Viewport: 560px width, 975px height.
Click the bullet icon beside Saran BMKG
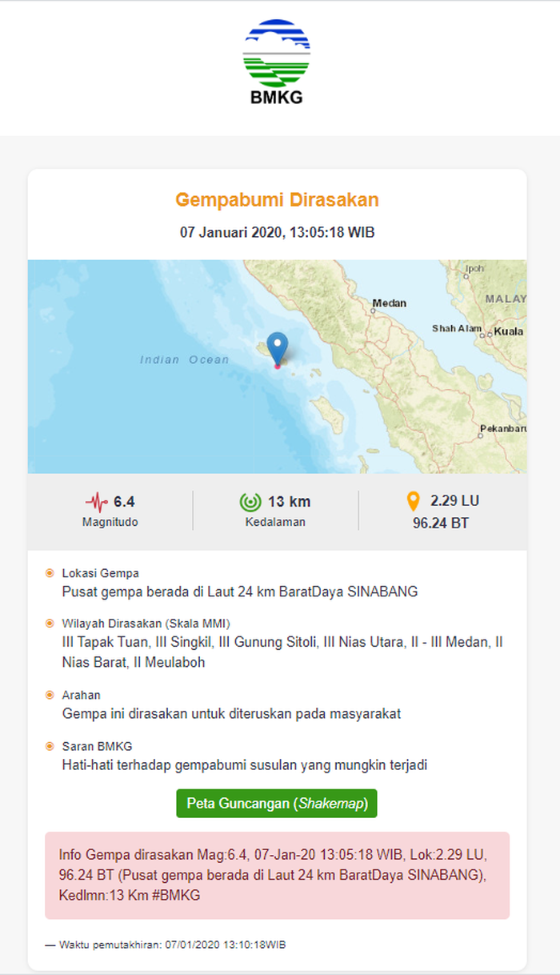(50, 746)
